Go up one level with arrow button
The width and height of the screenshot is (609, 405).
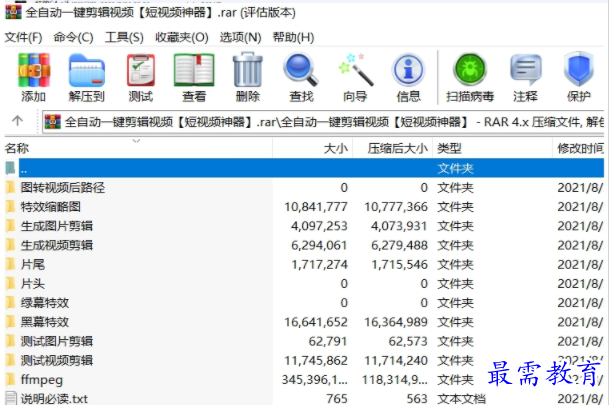click(17, 121)
